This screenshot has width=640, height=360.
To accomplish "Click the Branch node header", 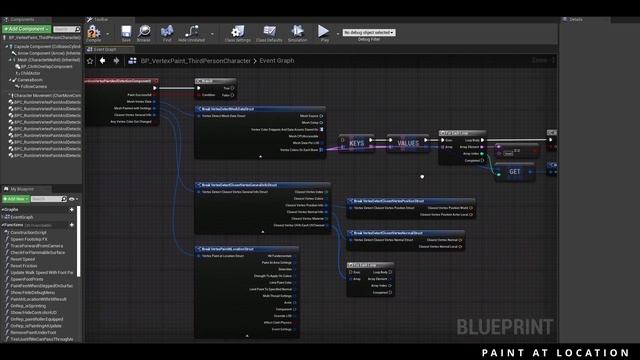I will click(x=216, y=81).
